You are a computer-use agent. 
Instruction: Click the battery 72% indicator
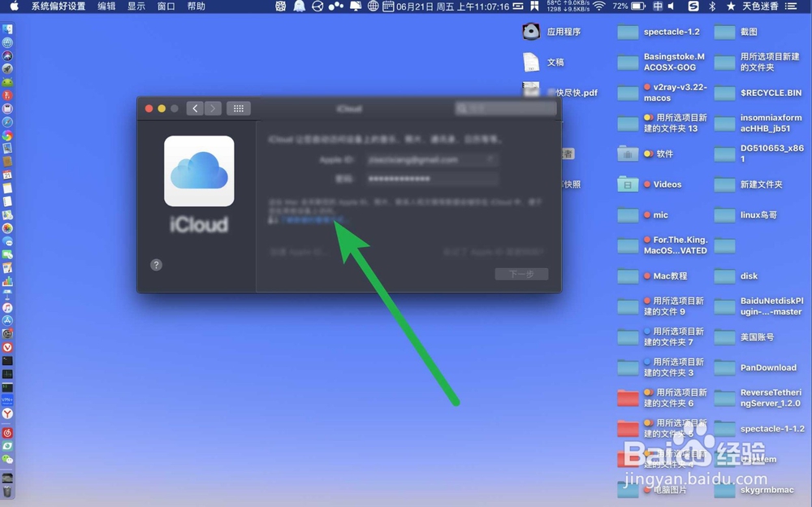(628, 6)
